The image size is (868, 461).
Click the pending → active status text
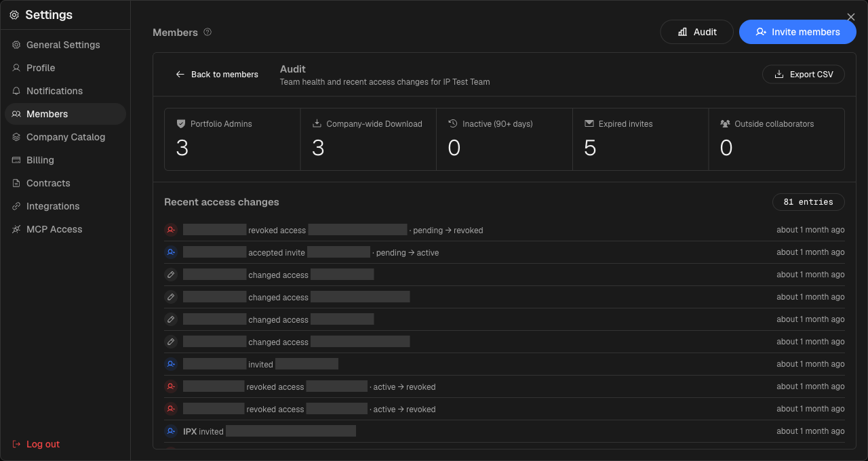[x=408, y=253]
